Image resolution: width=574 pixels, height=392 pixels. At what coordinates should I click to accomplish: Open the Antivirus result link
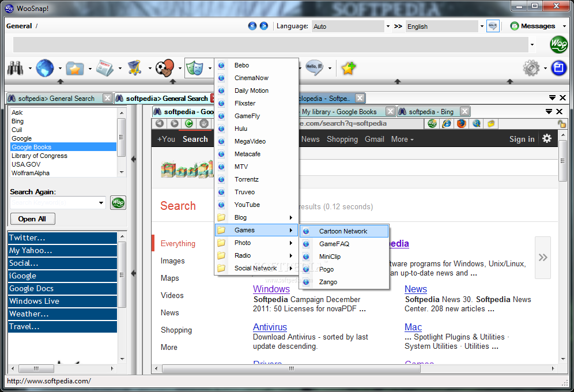(270, 327)
